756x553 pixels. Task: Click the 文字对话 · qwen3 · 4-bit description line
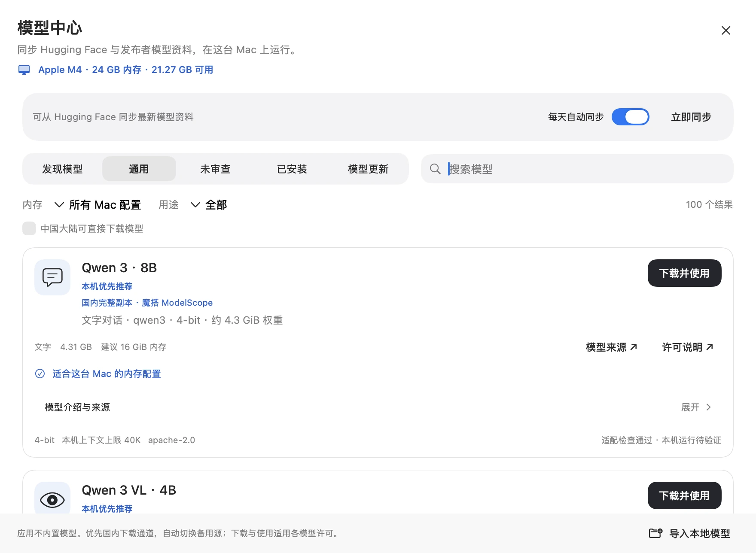tap(182, 320)
